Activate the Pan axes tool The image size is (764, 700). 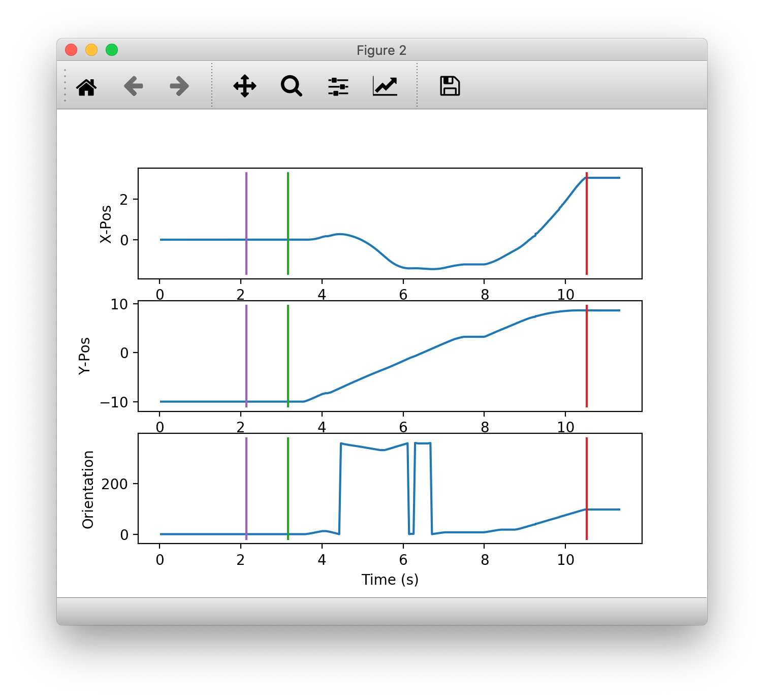tap(245, 86)
